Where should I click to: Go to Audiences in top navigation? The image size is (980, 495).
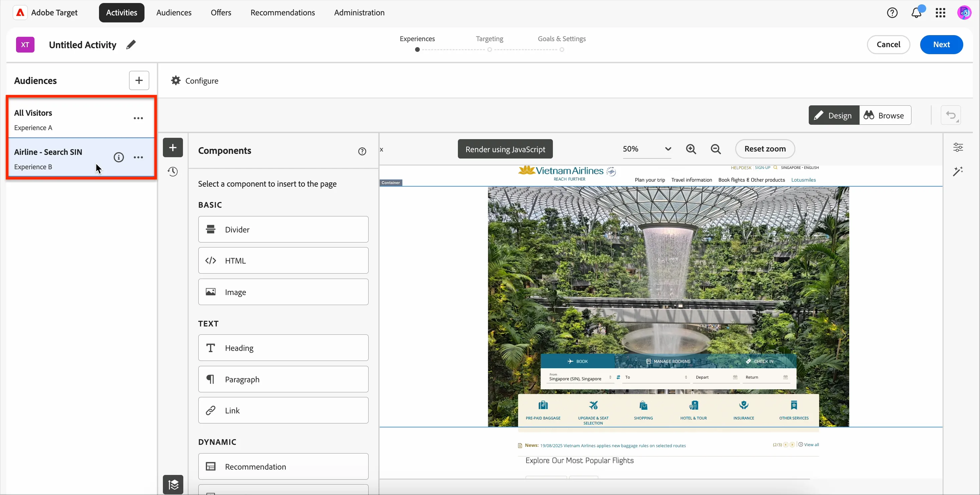tap(174, 13)
